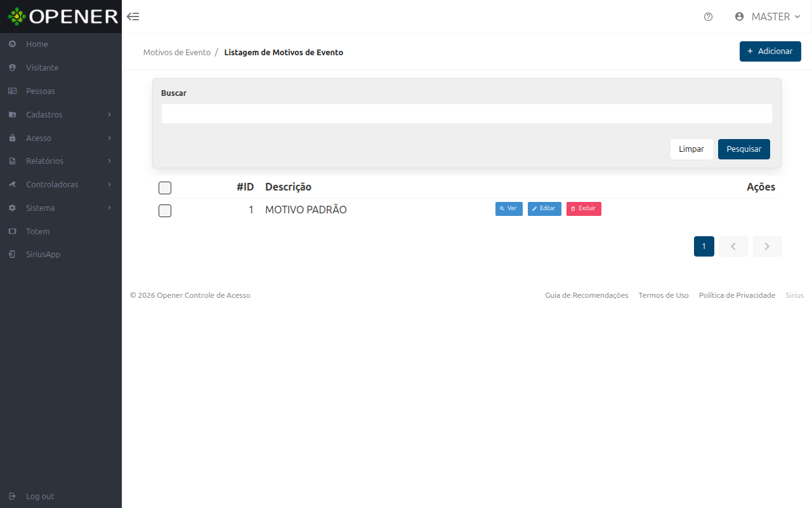
Task: Tick the checkbox for MOTIVO PADRÃO row
Action: point(165,211)
